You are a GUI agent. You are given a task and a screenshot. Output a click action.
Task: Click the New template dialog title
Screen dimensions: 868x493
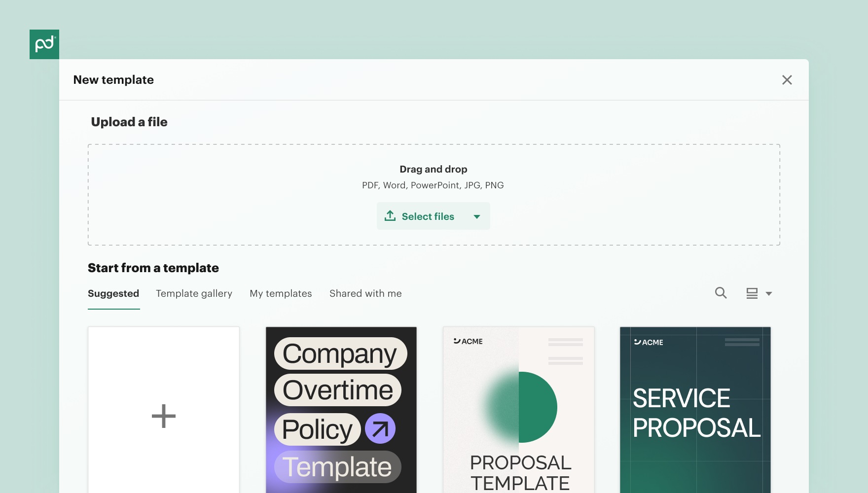113,80
